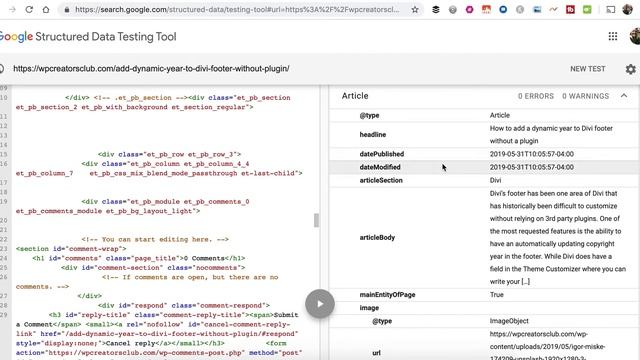Open the Chrome profile avatar
Image resolution: width=640 pixels, height=360 pixels.
point(627,9)
